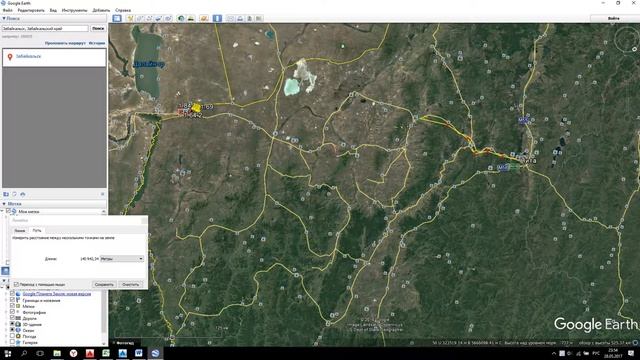Viewport: 640px width, 360px height.
Task: Open the Windows Start menu
Action: click(x=7, y=353)
